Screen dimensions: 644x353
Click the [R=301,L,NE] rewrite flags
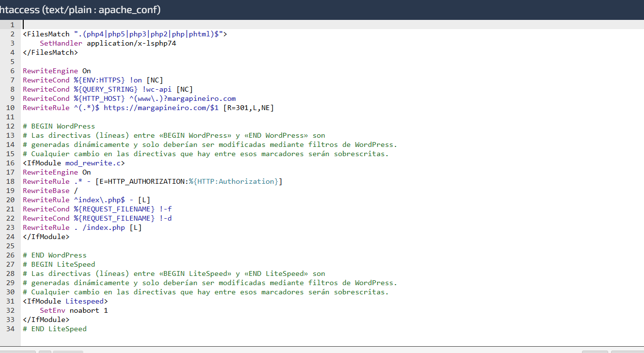248,108
